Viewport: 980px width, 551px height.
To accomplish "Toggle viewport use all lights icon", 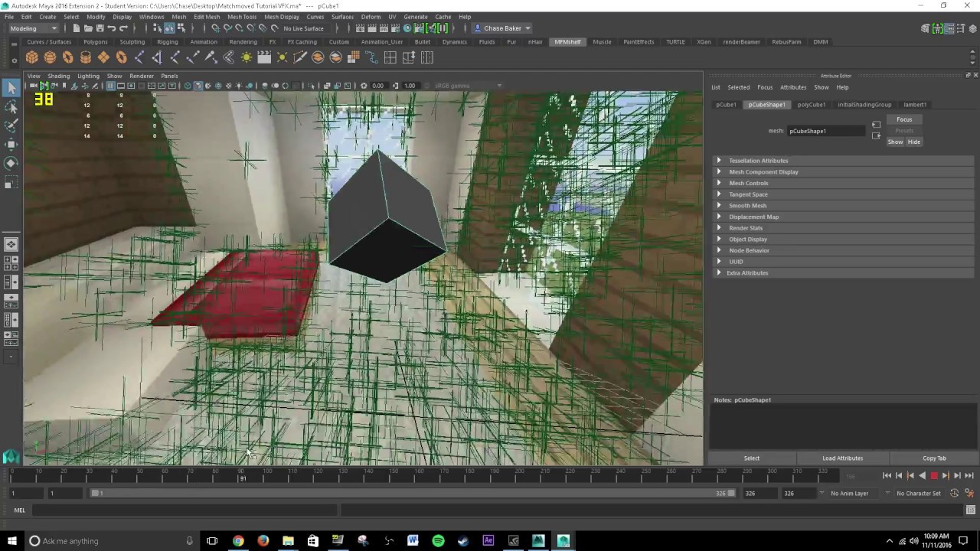I will (239, 86).
